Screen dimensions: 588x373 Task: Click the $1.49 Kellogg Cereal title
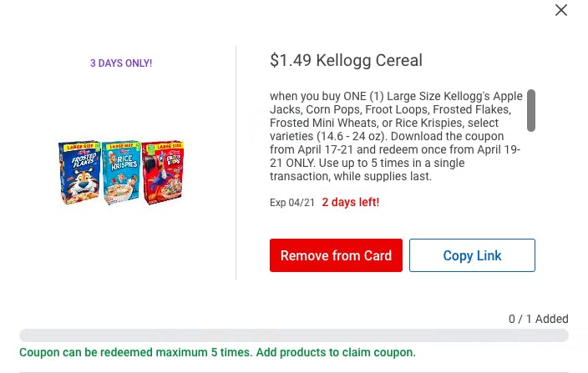point(346,60)
